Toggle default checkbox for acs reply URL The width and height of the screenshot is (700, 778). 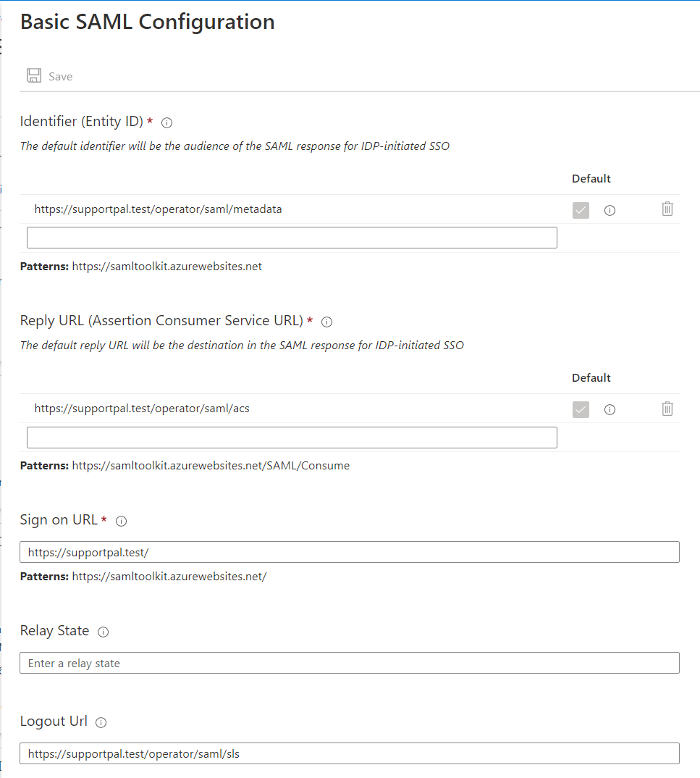click(x=581, y=409)
